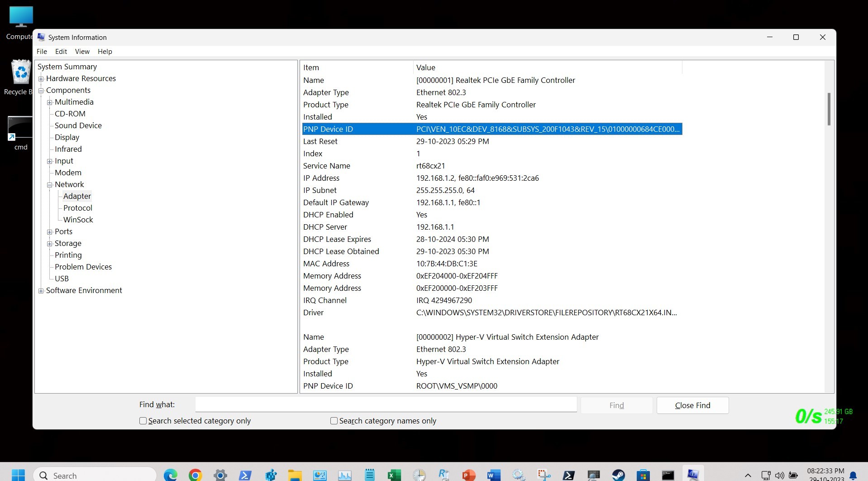Open Google Chrome from the taskbar
Screen dimensions: 868x481
click(196, 475)
